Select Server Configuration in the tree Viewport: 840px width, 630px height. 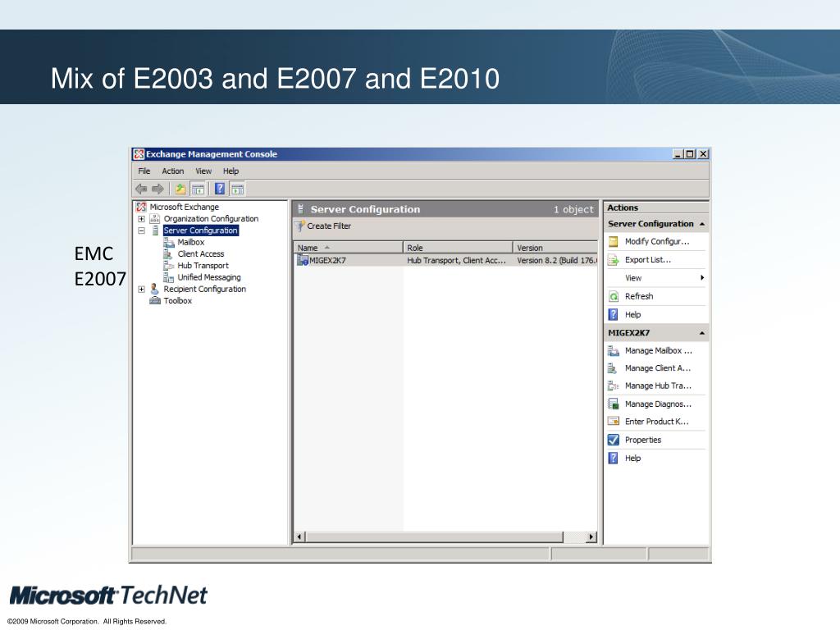point(200,231)
